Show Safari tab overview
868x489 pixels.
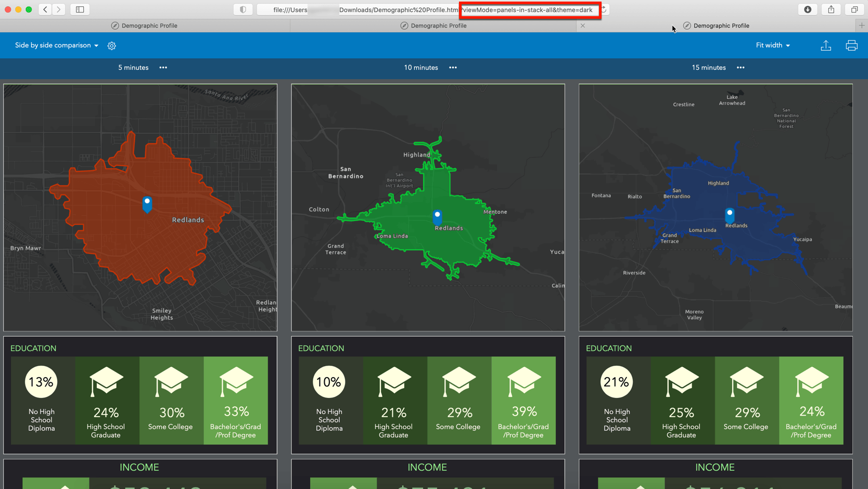(x=854, y=9)
